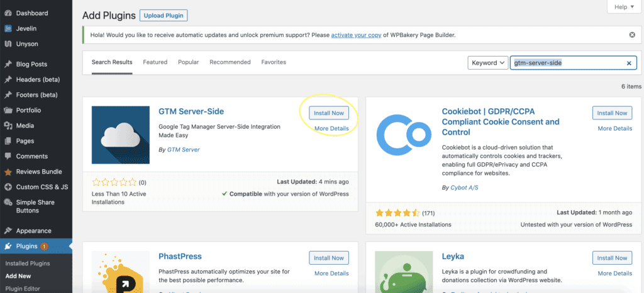
Task: Switch to the Featured tab
Action: [x=155, y=62]
